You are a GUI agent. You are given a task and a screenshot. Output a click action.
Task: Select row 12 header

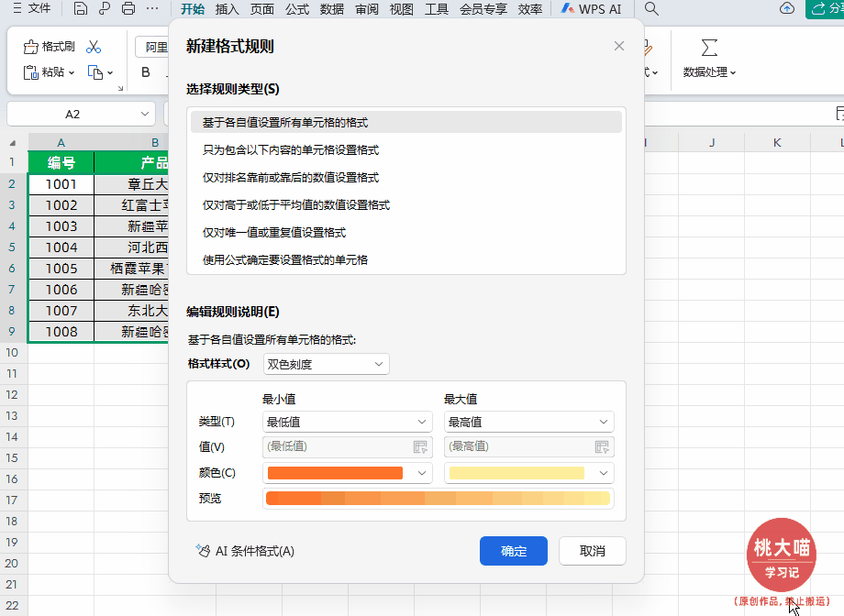[x=12, y=394]
